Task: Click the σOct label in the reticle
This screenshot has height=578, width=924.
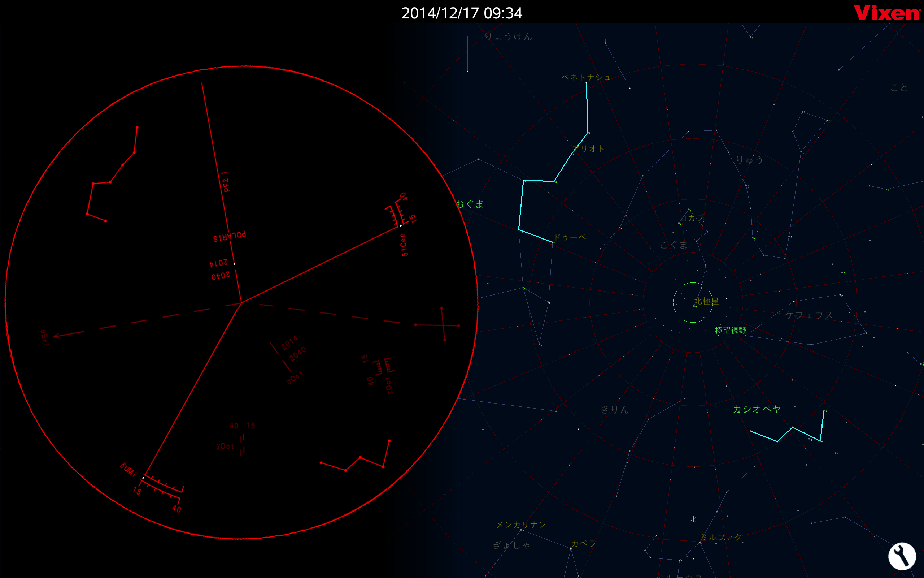Action: [x=295, y=378]
